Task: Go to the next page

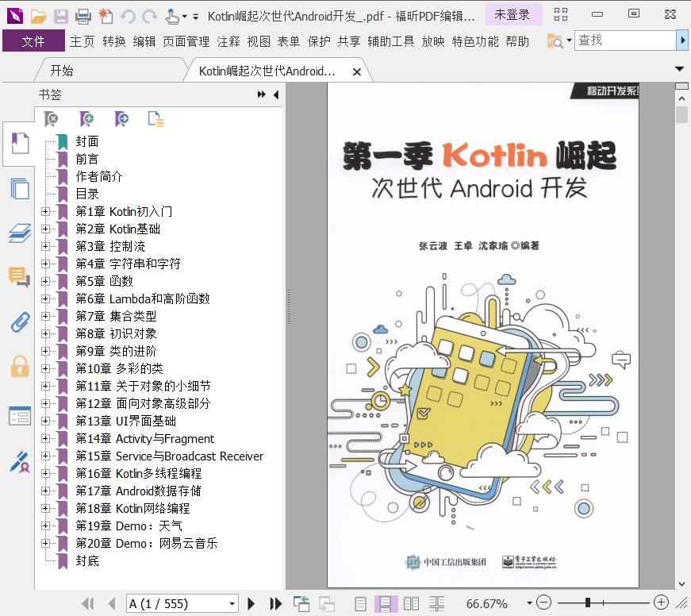Action: [x=251, y=603]
